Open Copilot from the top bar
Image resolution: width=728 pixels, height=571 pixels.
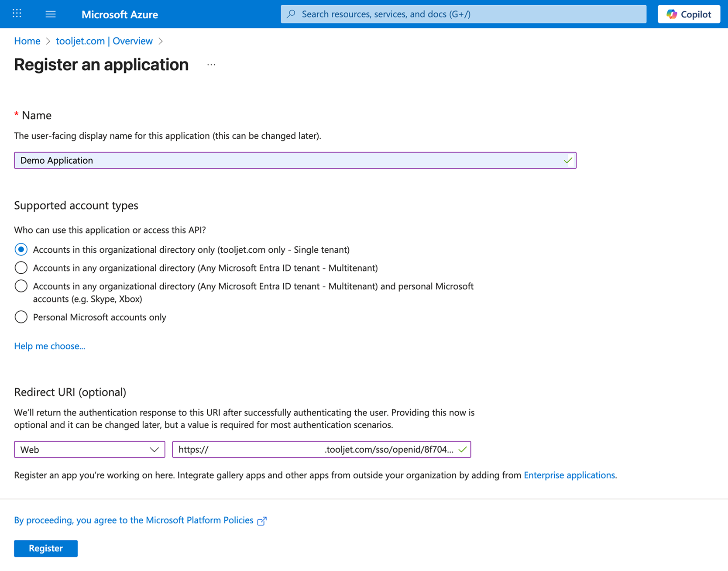(689, 14)
